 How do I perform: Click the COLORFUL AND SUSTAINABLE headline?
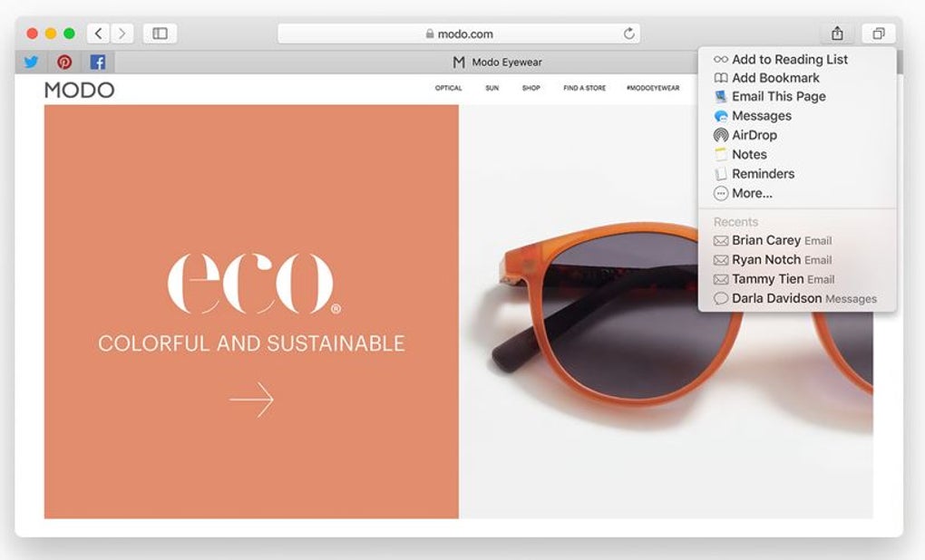point(251,343)
